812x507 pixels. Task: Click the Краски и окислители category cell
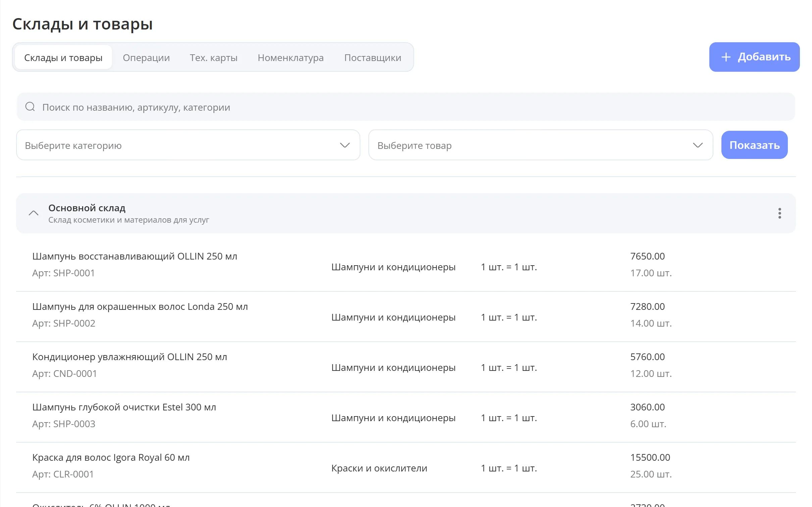click(x=379, y=468)
